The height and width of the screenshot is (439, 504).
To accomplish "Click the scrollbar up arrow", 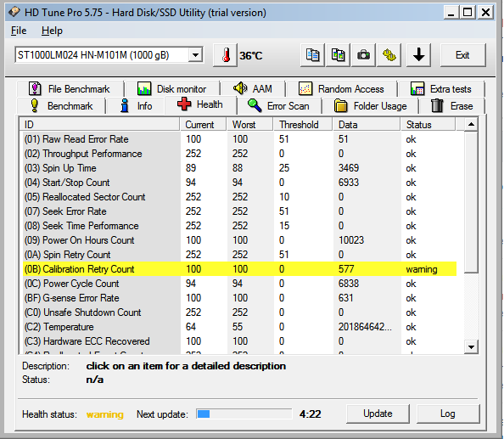I will (471, 124).
